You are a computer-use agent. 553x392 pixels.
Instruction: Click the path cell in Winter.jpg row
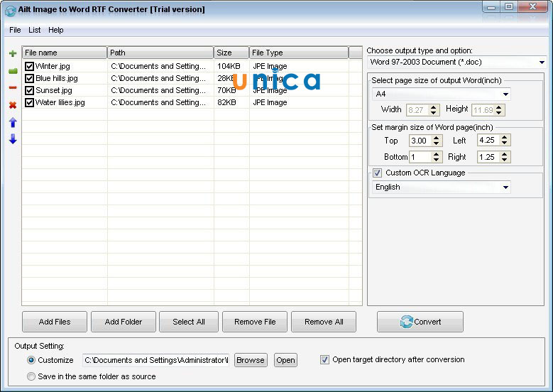point(158,66)
